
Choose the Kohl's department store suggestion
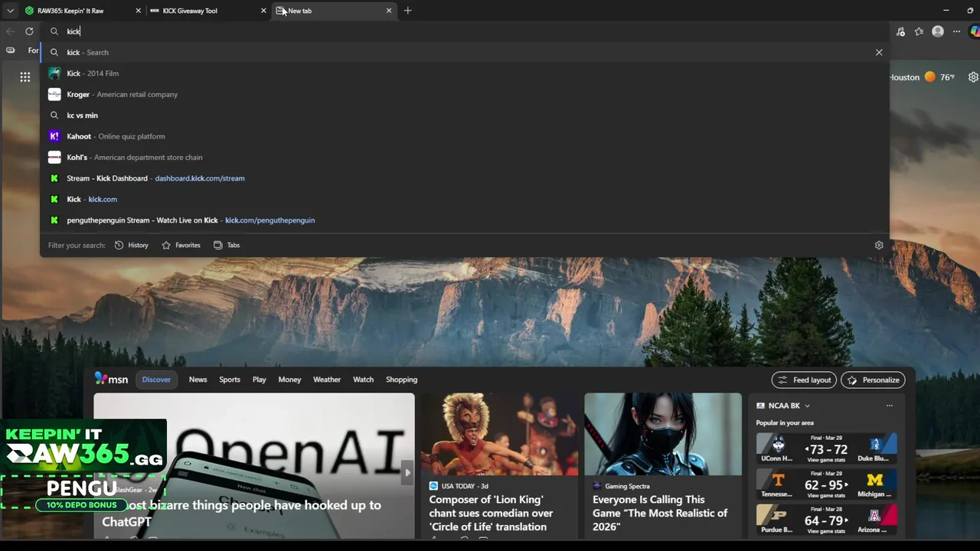(465, 157)
